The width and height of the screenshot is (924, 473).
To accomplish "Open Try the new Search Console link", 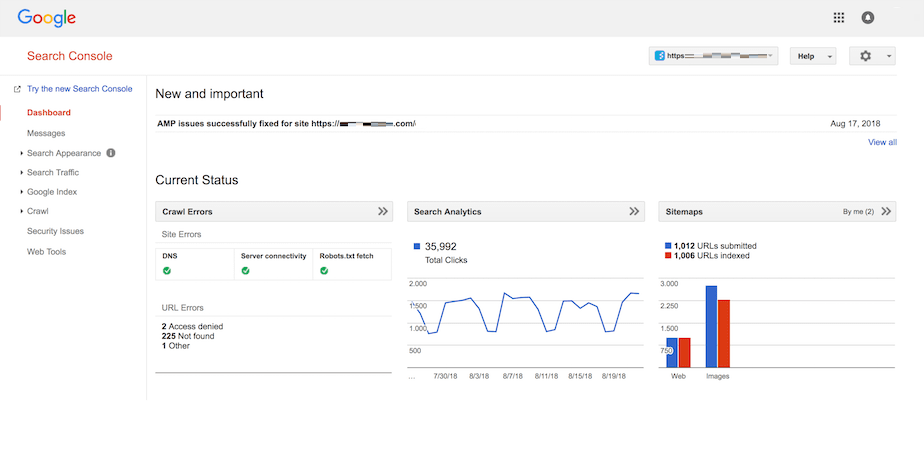I will [x=80, y=89].
